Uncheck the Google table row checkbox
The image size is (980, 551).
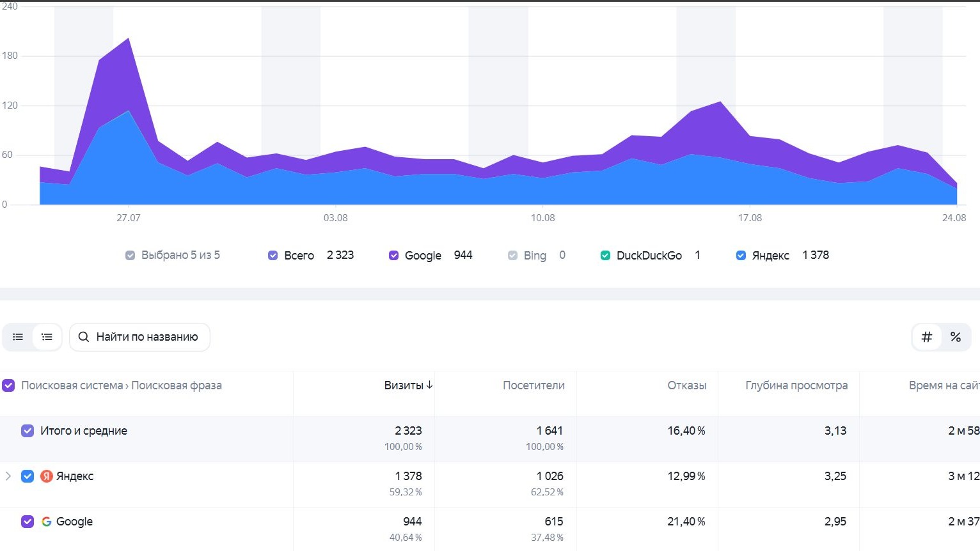coord(28,522)
